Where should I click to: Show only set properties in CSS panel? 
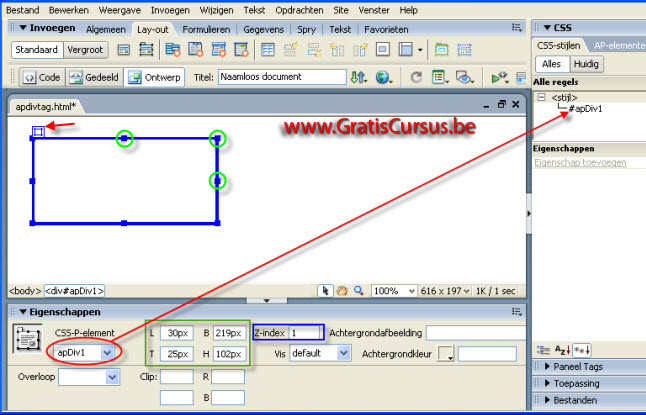coord(582,350)
